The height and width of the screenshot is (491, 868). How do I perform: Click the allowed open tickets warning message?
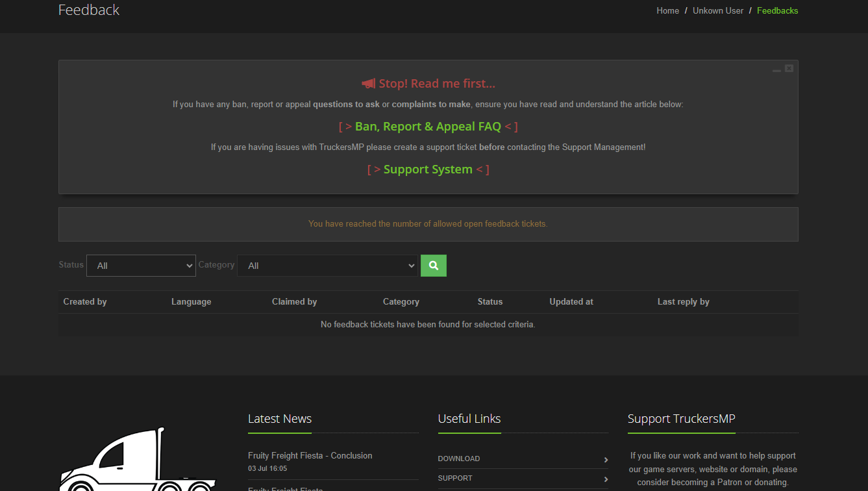coord(428,224)
